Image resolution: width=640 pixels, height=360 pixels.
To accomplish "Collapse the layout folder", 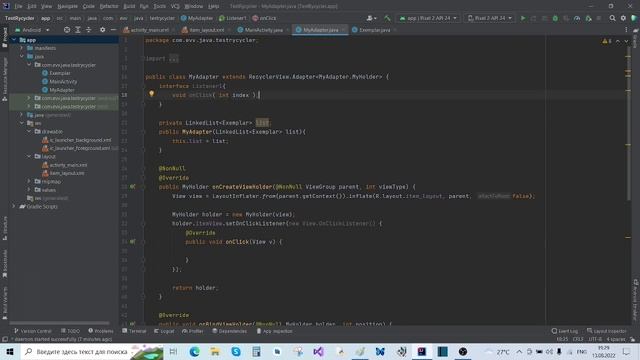I will [x=29, y=156].
